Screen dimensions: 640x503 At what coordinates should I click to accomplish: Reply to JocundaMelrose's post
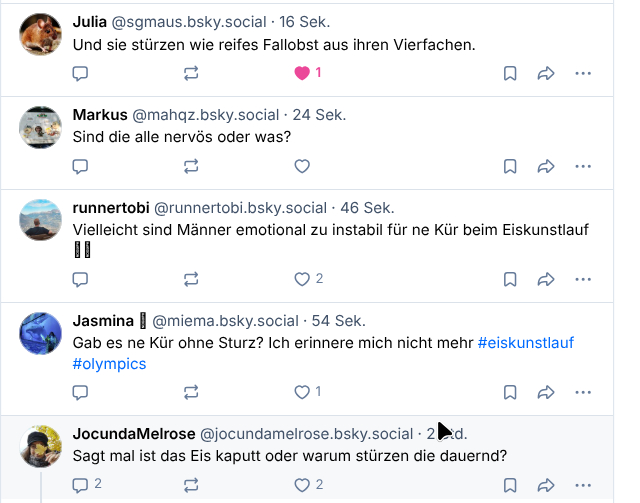tap(81, 485)
